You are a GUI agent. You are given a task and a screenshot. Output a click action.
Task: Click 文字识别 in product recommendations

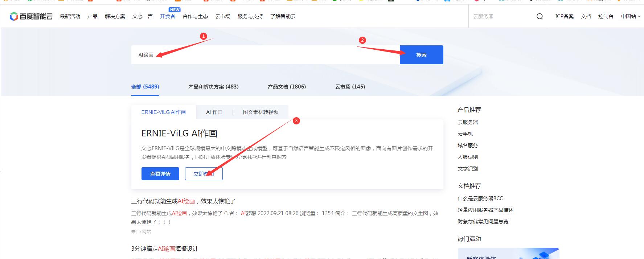click(468, 169)
